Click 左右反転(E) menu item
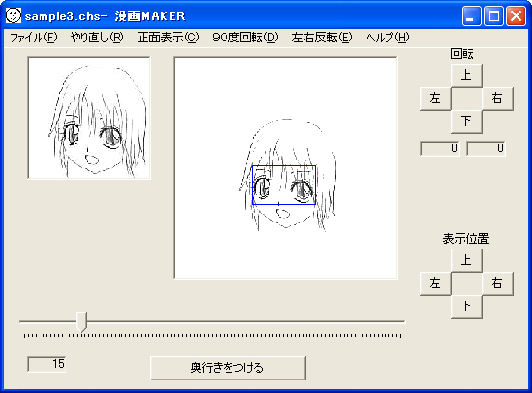Image resolution: width=532 pixels, height=393 pixels. pyautogui.click(x=322, y=38)
